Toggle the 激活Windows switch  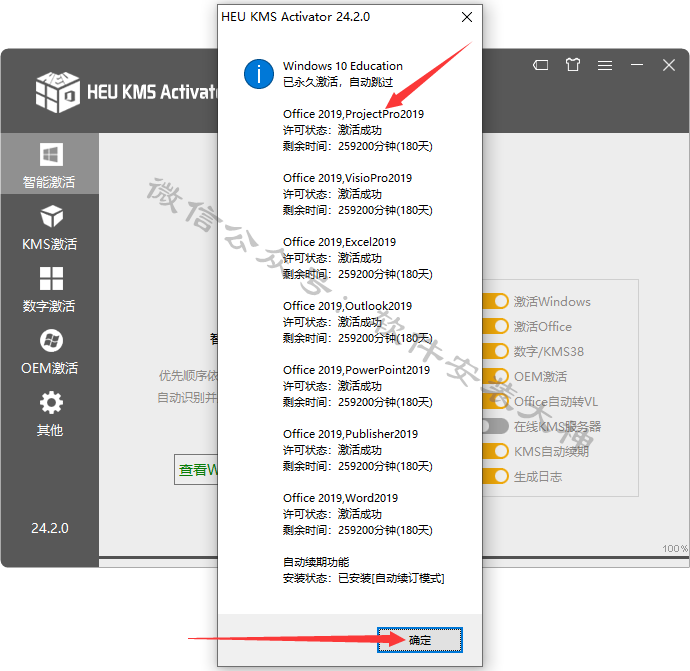click(x=496, y=301)
